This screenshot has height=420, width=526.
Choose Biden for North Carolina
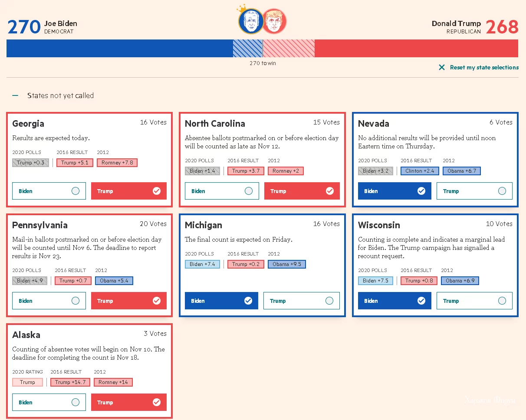pos(221,191)
